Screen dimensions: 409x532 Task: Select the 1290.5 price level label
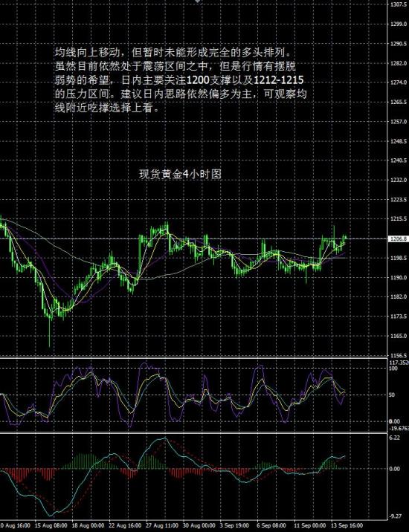click(399, 44)
